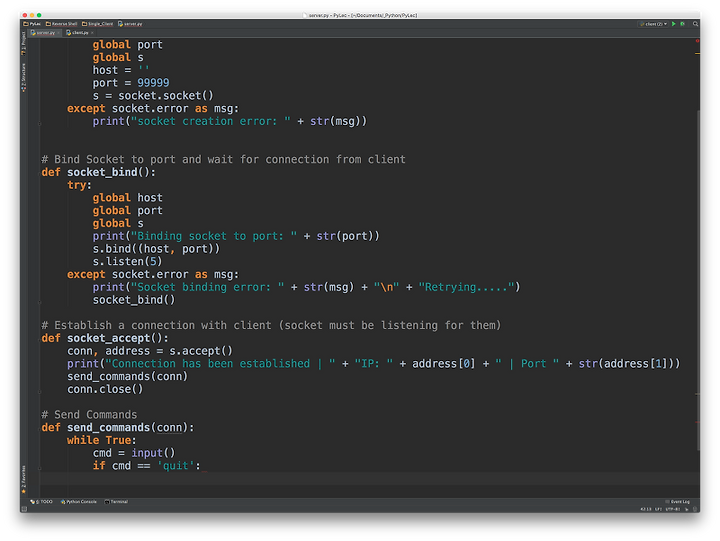Change LF line separator in status bar
The image size is (720, 541).
pos(658,509)
